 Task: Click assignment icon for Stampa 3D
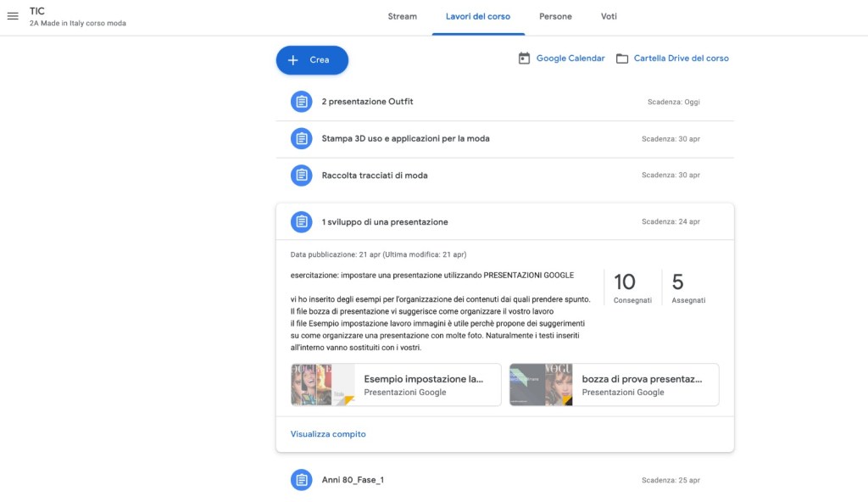(301, 138)
